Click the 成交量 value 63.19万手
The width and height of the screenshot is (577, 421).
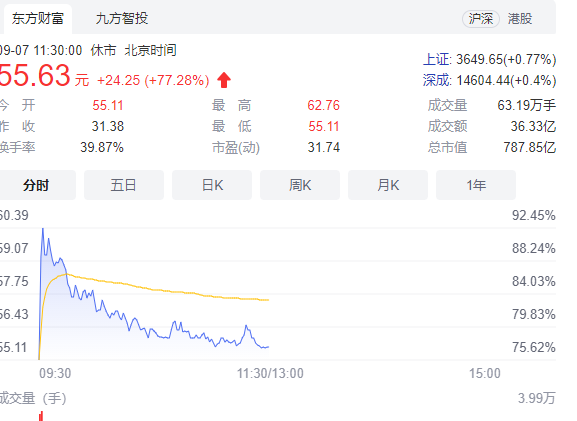tap(527, 106)
